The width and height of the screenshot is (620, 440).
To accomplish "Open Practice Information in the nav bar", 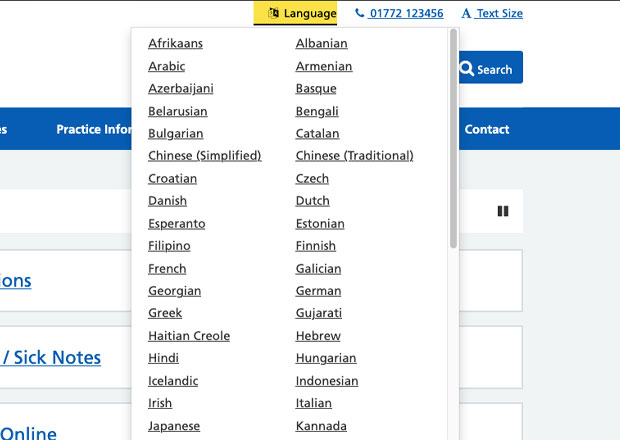I will click(94, 129).
